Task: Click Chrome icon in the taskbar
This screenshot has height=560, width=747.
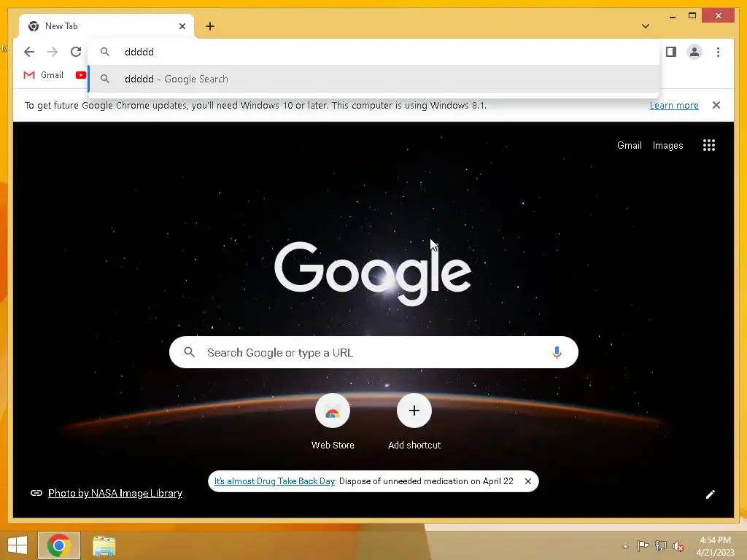Action: [59, 545]
